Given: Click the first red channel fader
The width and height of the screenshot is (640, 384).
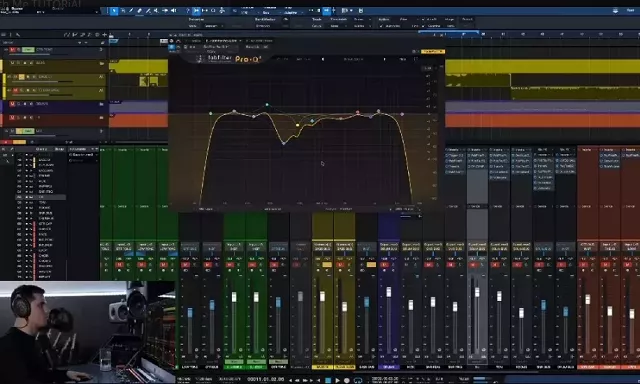Looking at the screenshot, I should 587,300.
